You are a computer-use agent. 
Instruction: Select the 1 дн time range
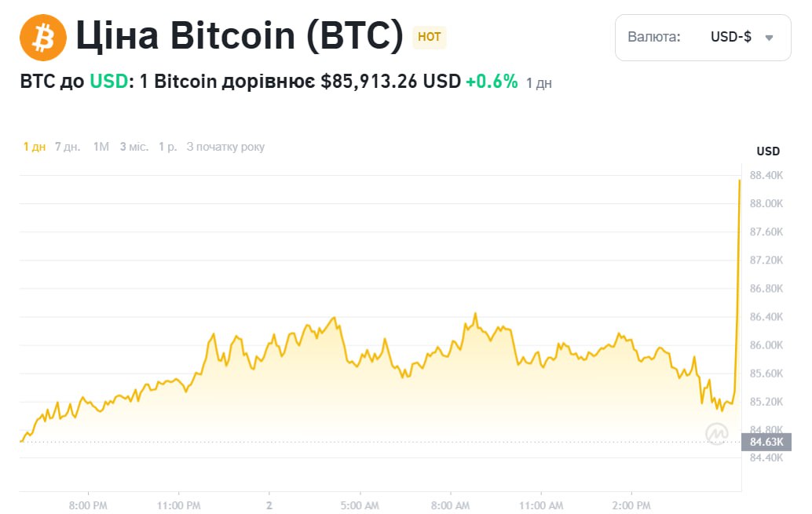click(35, 147)
